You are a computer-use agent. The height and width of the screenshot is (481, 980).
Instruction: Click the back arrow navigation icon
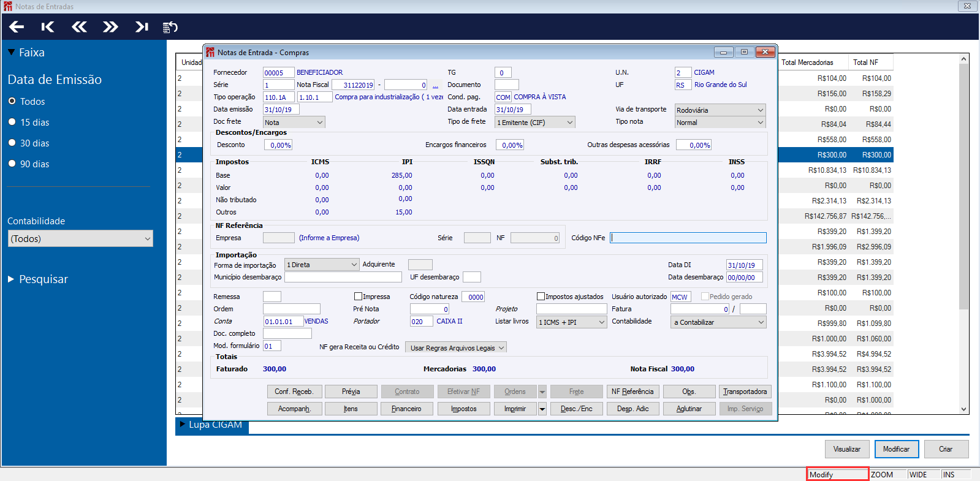17,27
